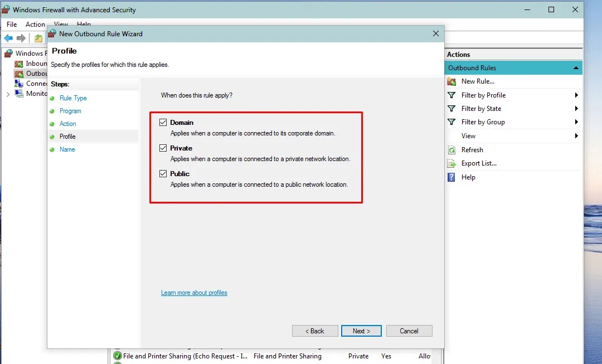Click the Connection Security Rules icon
602x364 pixels.
19,83
